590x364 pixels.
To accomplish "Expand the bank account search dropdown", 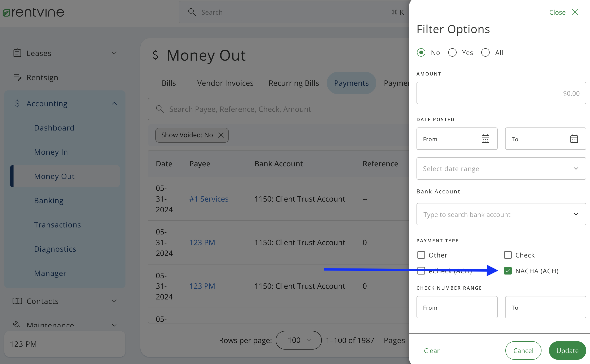I will coord(576,214).
